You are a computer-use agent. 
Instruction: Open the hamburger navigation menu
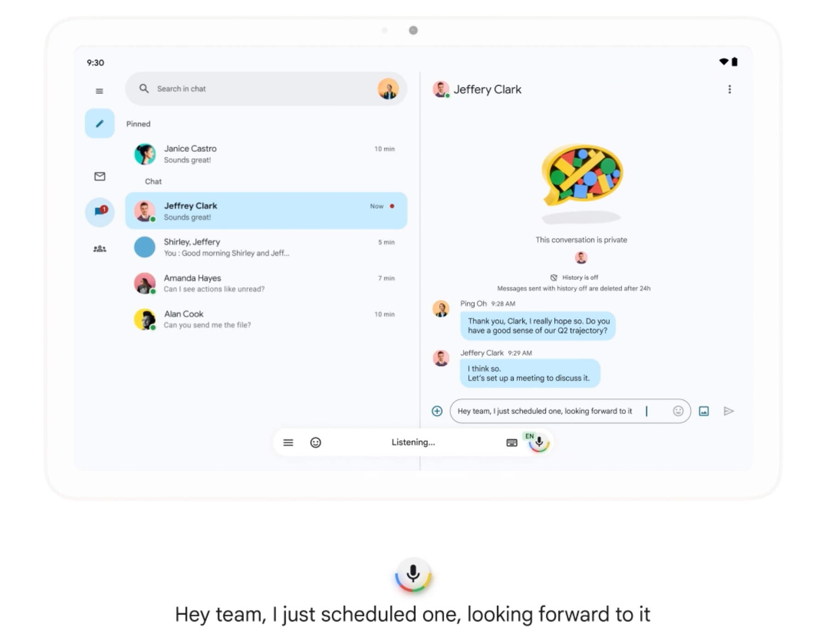[99, 91]
